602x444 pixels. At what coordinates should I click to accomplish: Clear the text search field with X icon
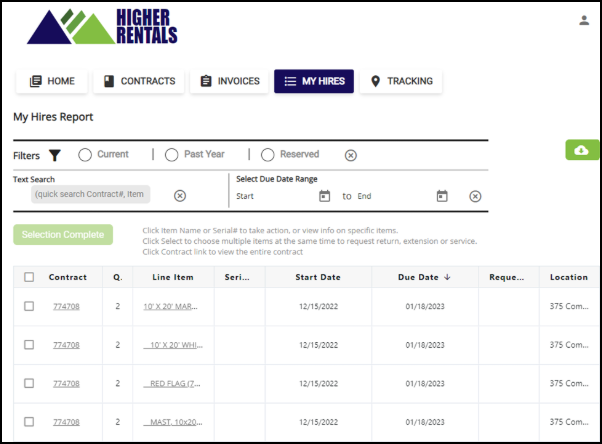pos(180,196)
